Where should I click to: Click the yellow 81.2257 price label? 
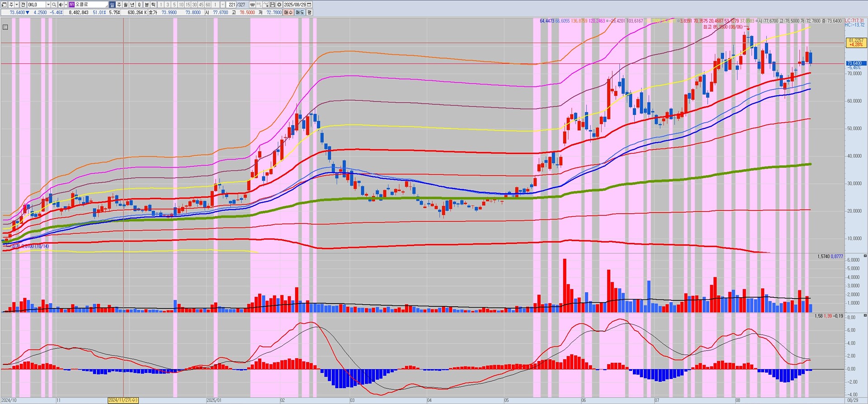point(856,43)
